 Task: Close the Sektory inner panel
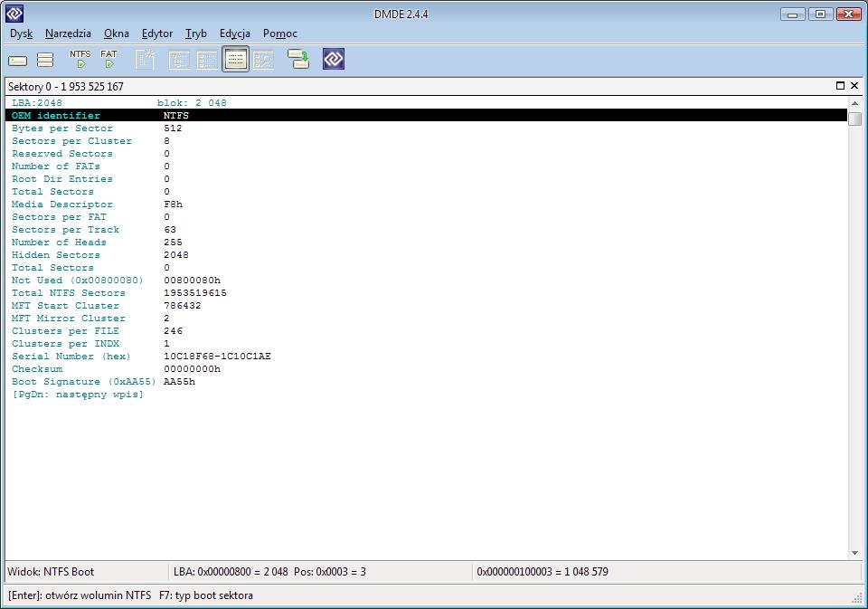[x=854, y=85]
